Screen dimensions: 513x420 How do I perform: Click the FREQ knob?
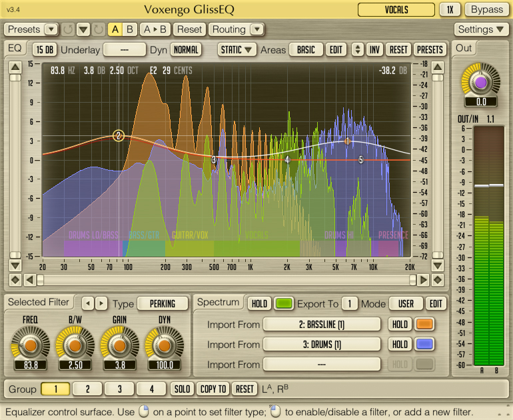click(x=30, y=345)
